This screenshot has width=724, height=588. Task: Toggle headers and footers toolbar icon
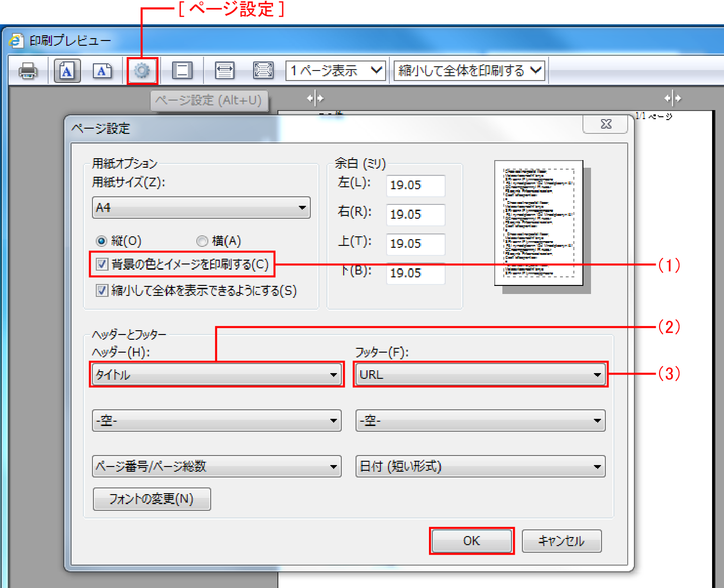[182, 71]
